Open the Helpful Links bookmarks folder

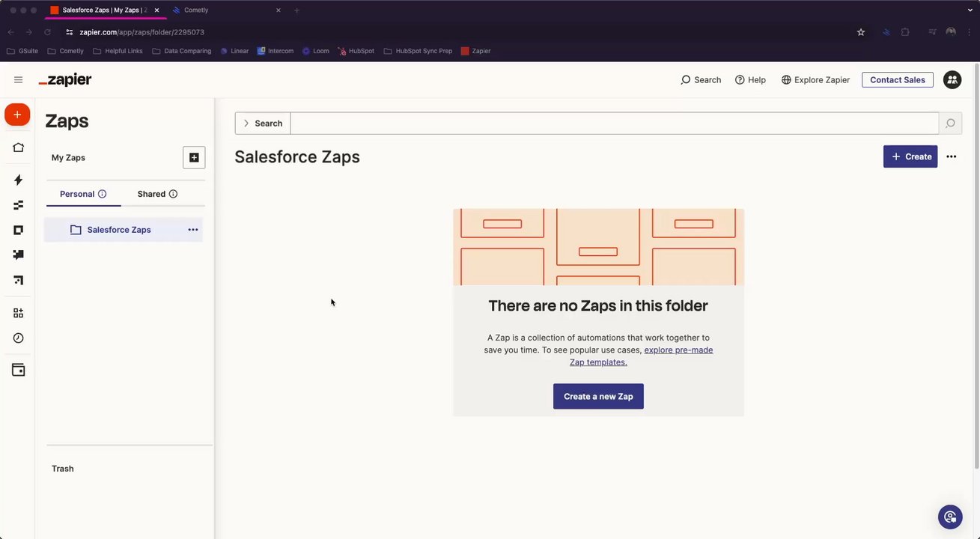[118, 51]
